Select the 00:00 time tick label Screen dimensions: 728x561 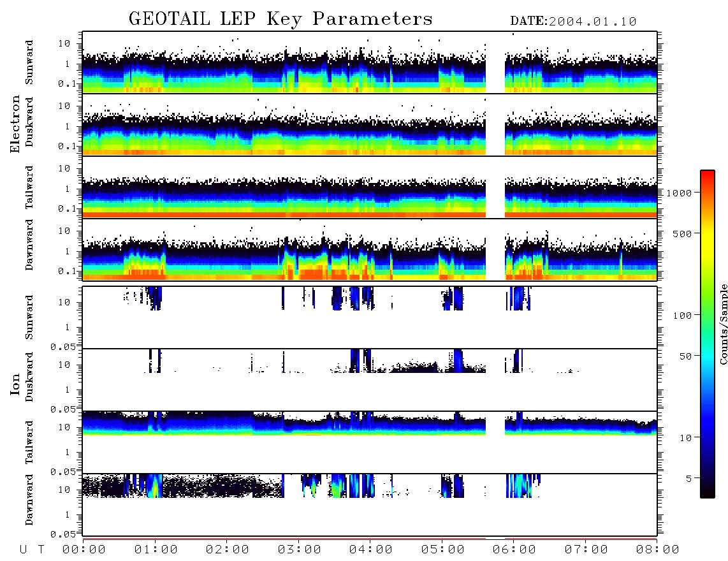point(84,550)
